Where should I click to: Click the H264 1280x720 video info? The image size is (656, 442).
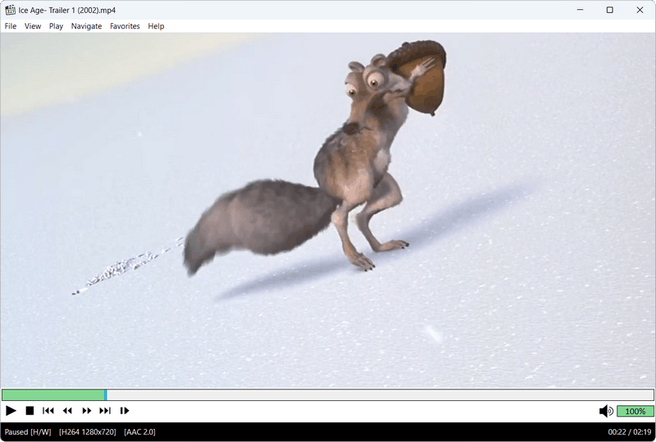[x=87, y=432]
